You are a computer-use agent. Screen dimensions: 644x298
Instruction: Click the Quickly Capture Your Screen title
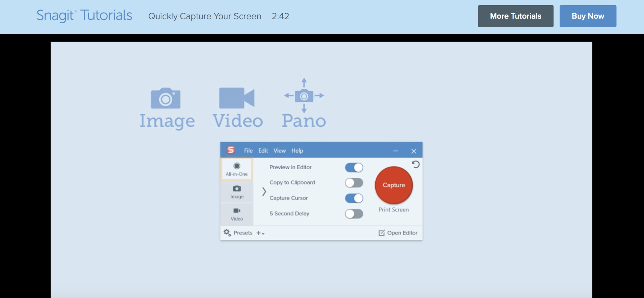(205, 16)
